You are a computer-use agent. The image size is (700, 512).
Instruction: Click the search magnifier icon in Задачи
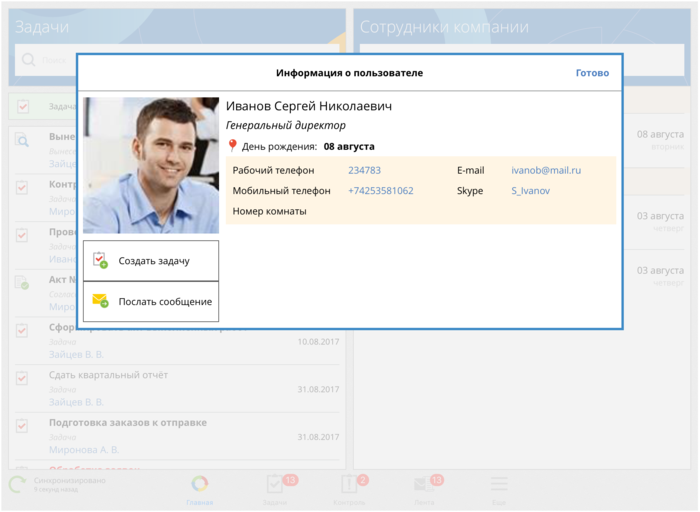[27, 62]
